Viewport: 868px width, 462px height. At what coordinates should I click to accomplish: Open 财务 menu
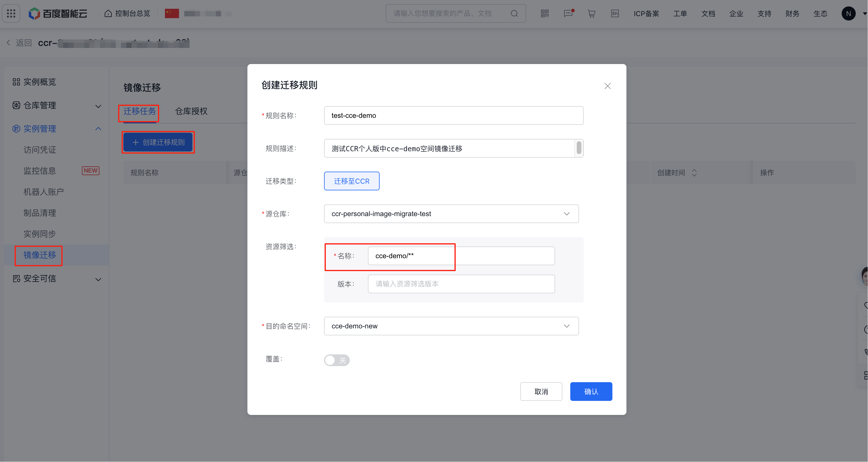click(792, 13)
